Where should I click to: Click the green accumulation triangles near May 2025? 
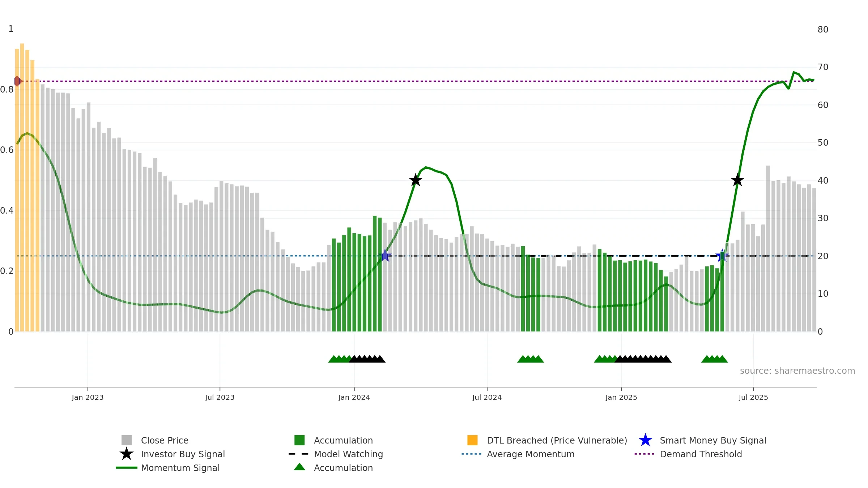pos(714,359)
